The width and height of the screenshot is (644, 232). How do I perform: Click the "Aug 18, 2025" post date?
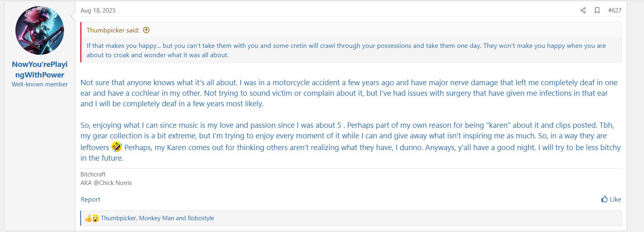pos(98,11)
